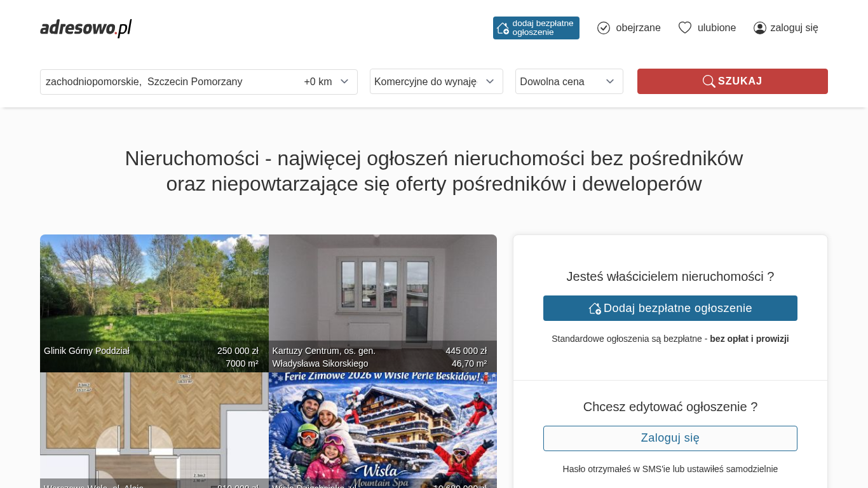Open the ulubione favorites page
The height and width of the screenshot is (488, 868).
point(716,28)
